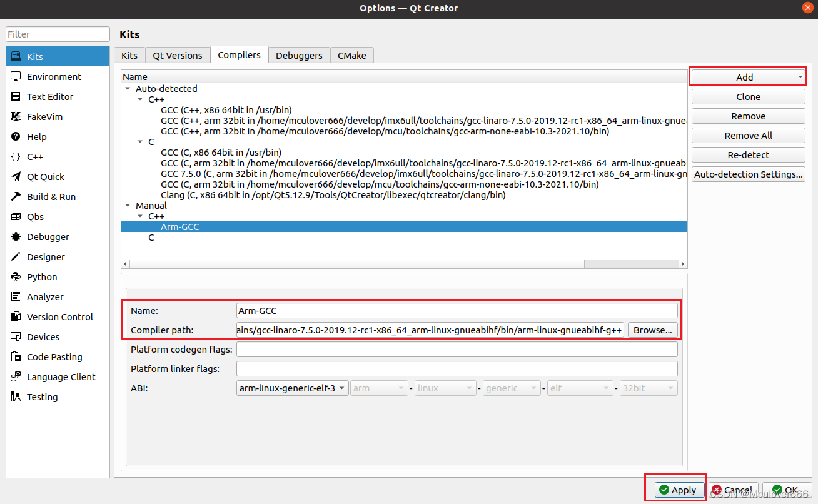Click the Re-detect button
The image size is (818, 504).
tap(748, 154)
